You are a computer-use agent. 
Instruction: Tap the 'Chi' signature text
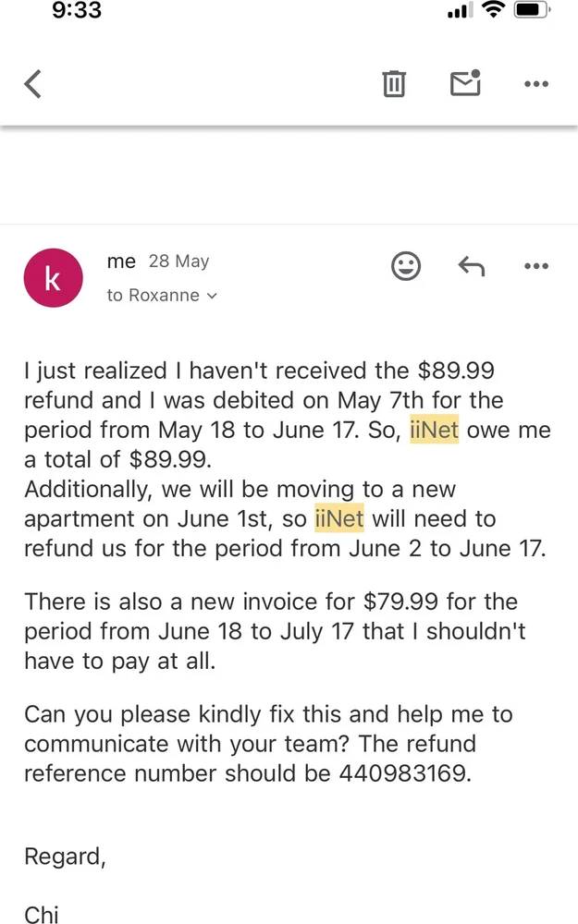coord(42,914)
